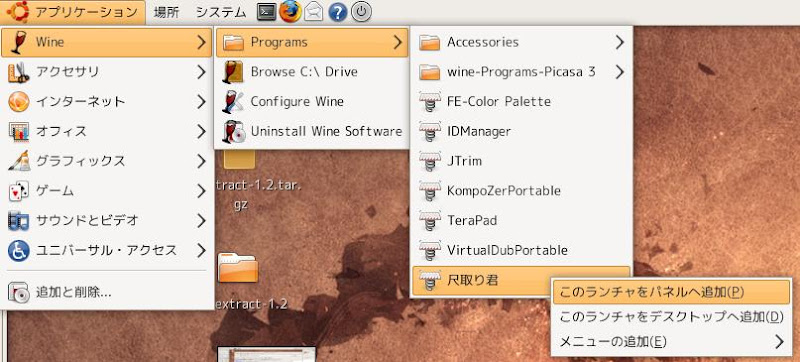Click the Programs folder icon

tap(234, 42)
